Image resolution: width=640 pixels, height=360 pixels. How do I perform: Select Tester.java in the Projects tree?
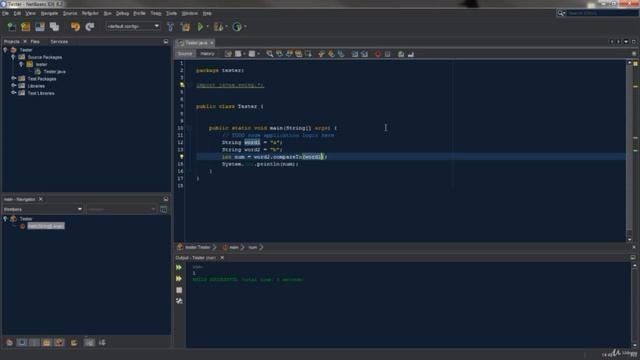coord(54,72)
